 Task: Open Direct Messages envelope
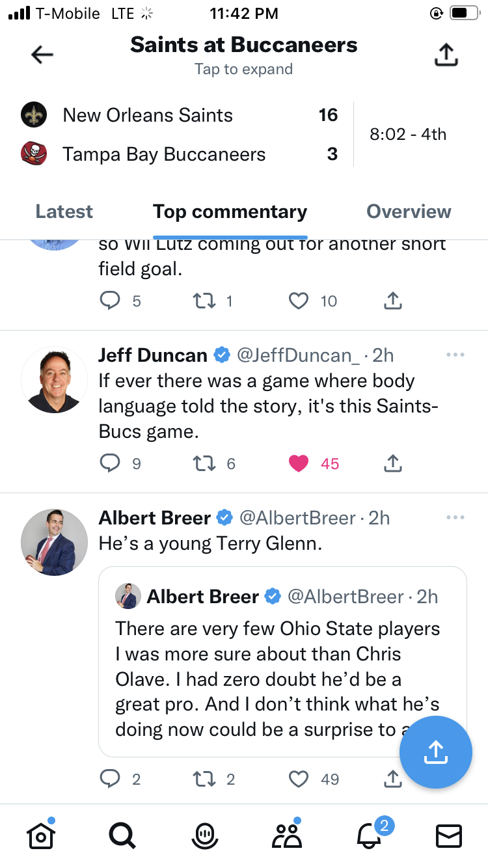point(449,835)
